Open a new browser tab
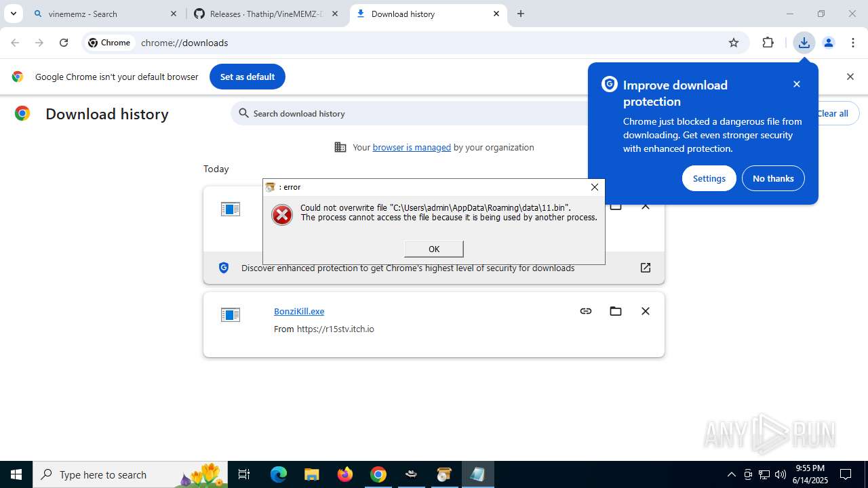The width and height of the screenshot is (868, 488). tap(521, 14)
